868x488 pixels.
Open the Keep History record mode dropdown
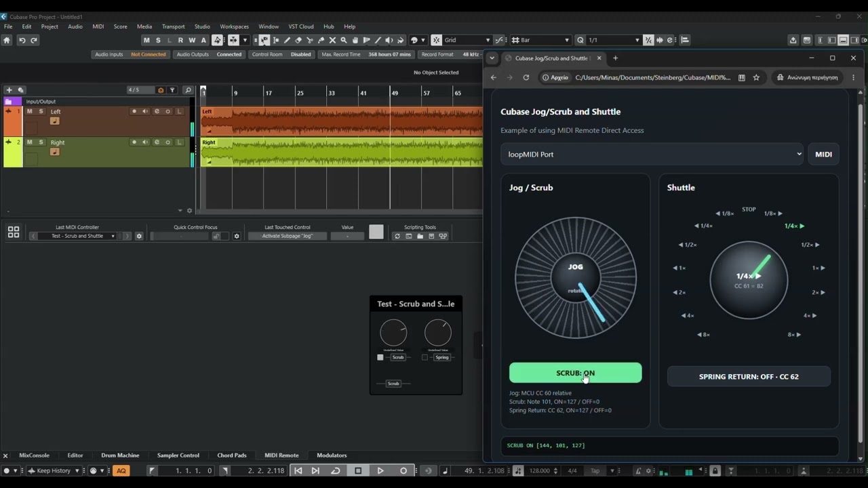[x=54, y=470]
